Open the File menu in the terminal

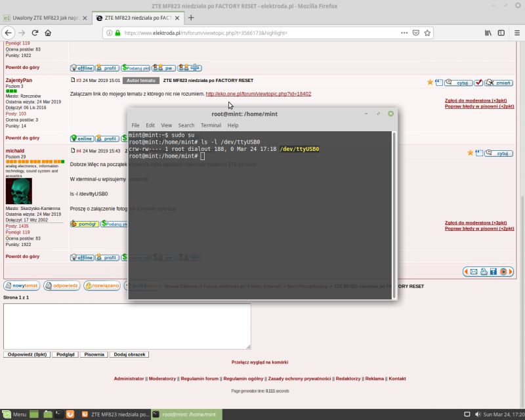click(135, 125)
